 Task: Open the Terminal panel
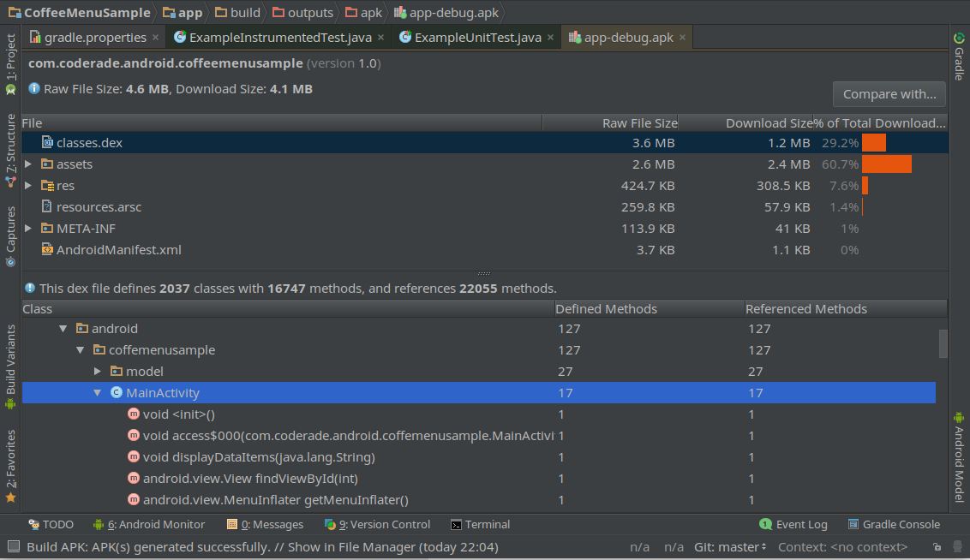click(x=481, y=524)
